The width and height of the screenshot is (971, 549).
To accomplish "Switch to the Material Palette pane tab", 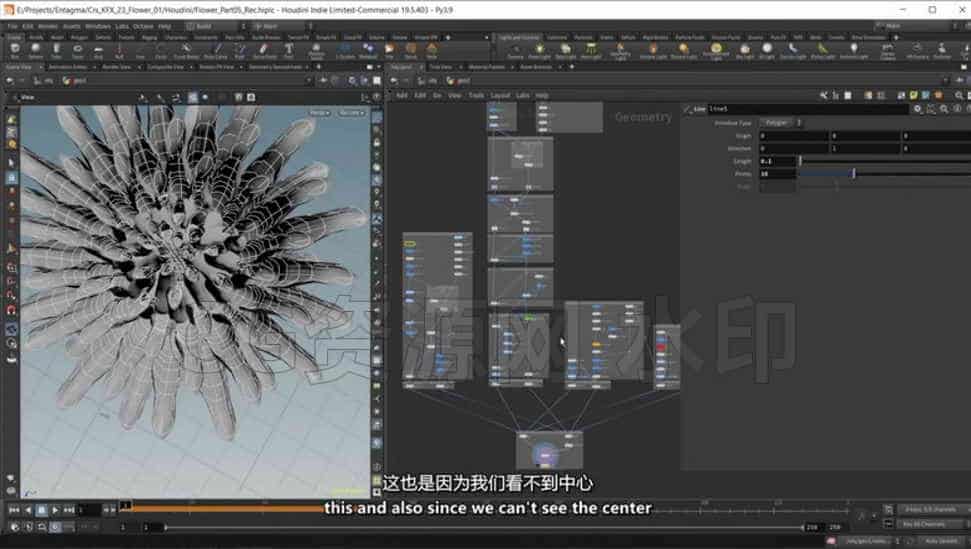I will tap(486, 67).
